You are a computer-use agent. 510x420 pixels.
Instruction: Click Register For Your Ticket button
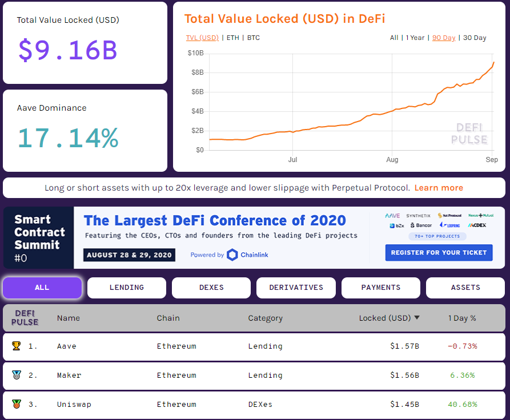coord(439,252)
